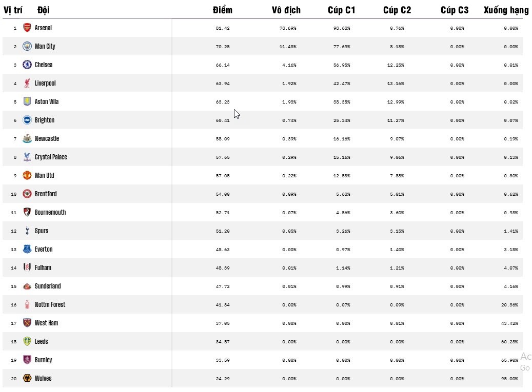This screenshot has width=532, height=392.
Task: Click the Crystal Palace eagle logo
Action: point(27,157)
